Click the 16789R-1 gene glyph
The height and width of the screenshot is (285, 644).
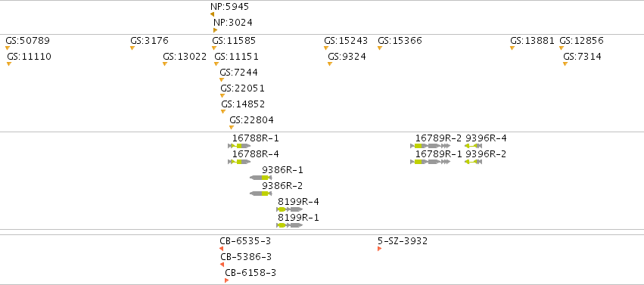pos(431,162)
